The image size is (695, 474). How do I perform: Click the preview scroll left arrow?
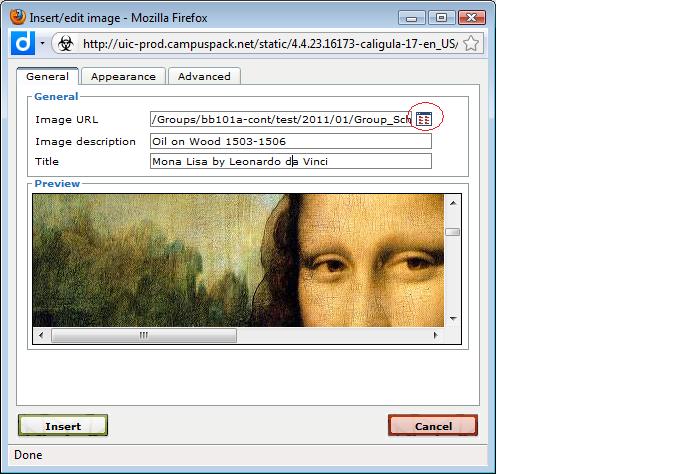click(41, 335)
